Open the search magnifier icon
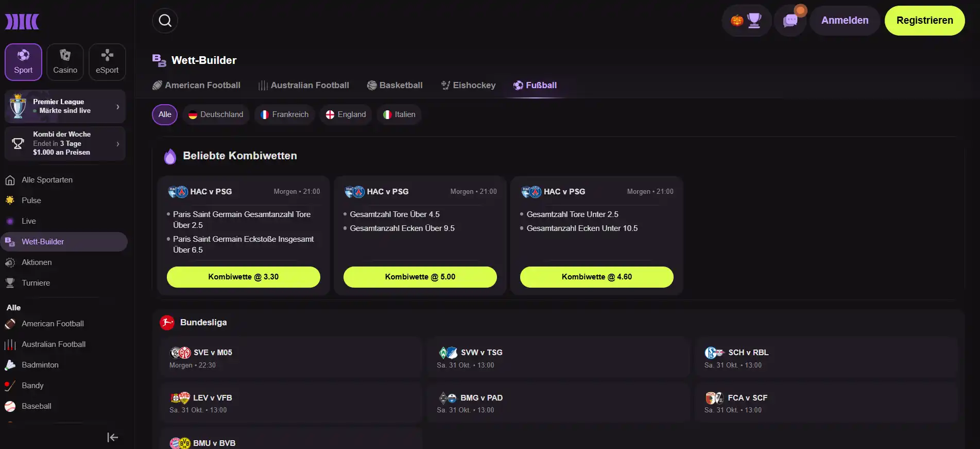This screenshot has width=980, height=449. click(165, 21)
